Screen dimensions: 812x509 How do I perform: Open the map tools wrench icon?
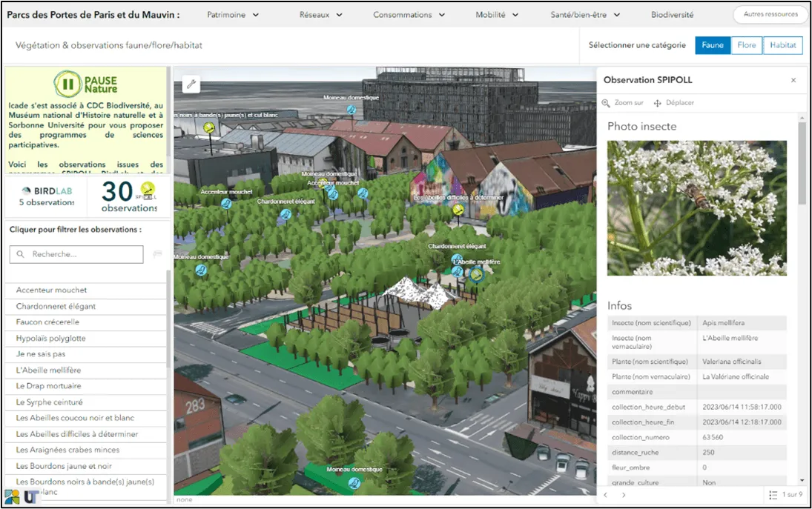coord(191,84)
